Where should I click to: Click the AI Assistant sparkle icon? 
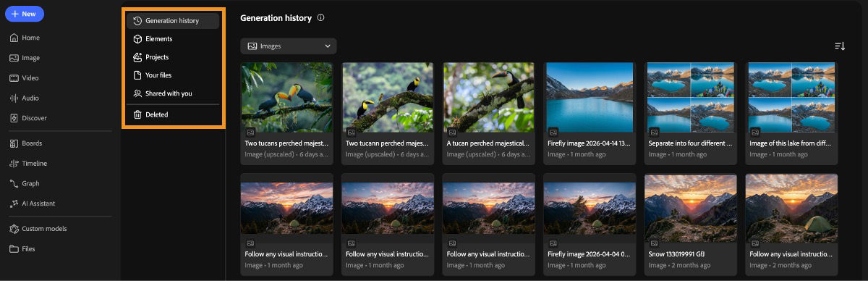pyautogui.click(x=14, y=204)
